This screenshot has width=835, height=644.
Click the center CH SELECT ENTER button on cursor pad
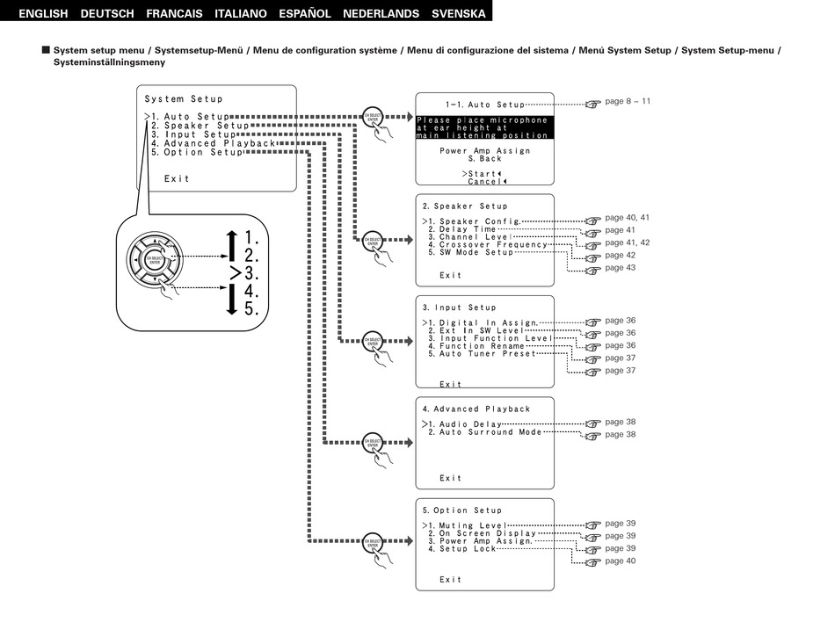pos(155,260)
